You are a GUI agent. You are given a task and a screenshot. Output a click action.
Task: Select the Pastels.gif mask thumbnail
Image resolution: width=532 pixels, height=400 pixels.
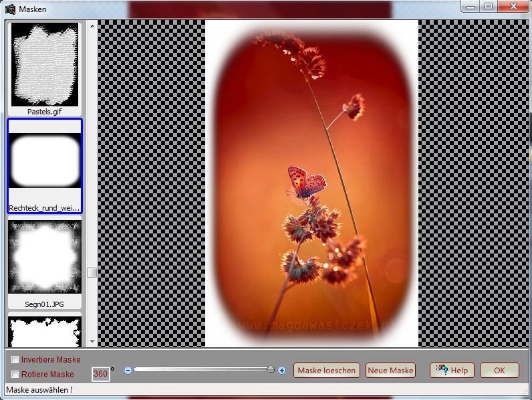pos(45,65)
